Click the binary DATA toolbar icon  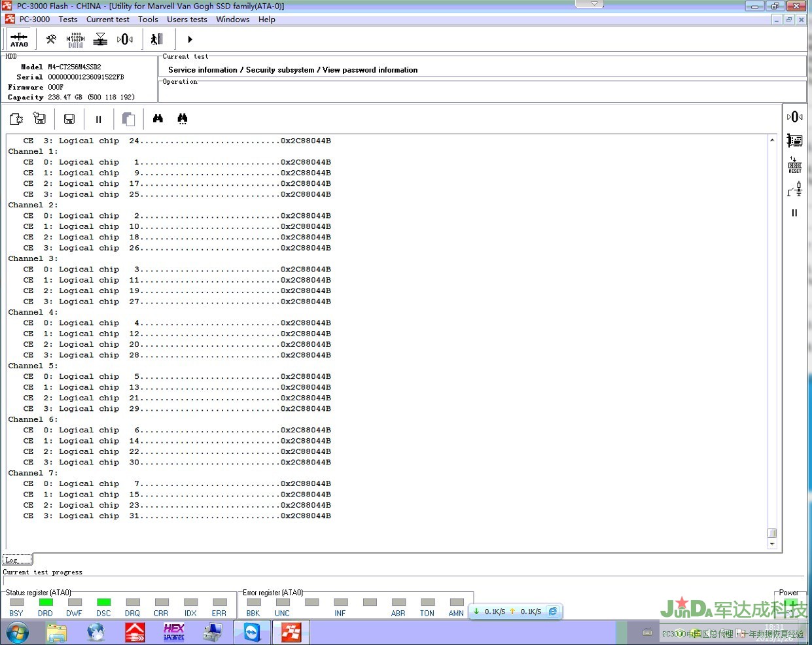pos(75,40)
